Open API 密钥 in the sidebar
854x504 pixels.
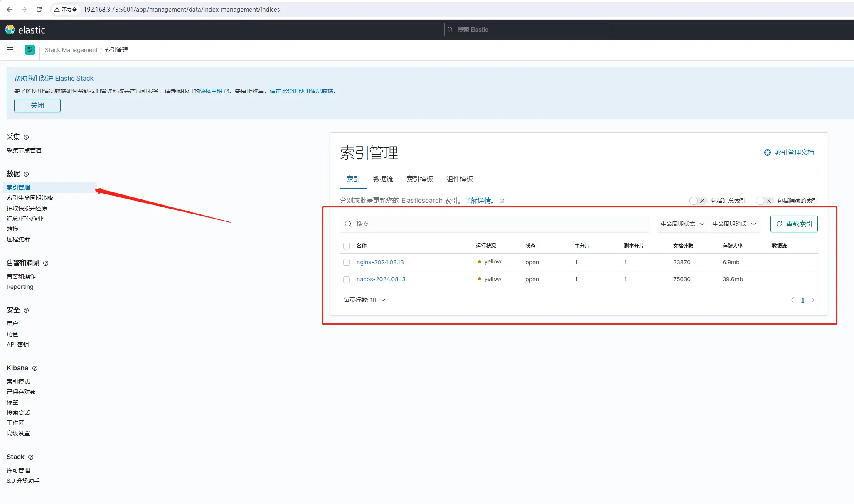18,344
